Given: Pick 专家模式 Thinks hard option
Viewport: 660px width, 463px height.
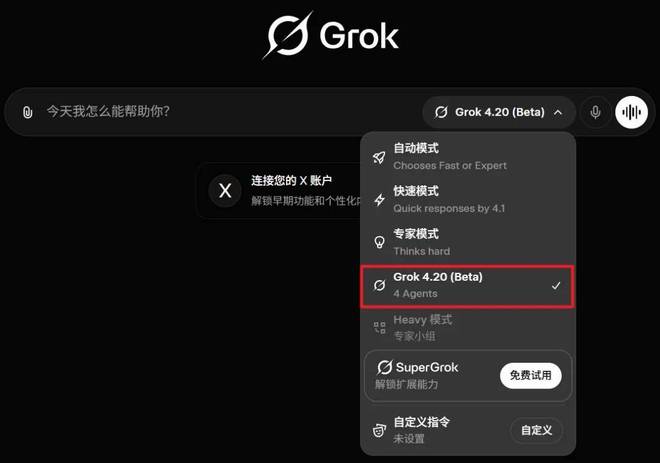Looking at the screenshot, I should 468,242.
